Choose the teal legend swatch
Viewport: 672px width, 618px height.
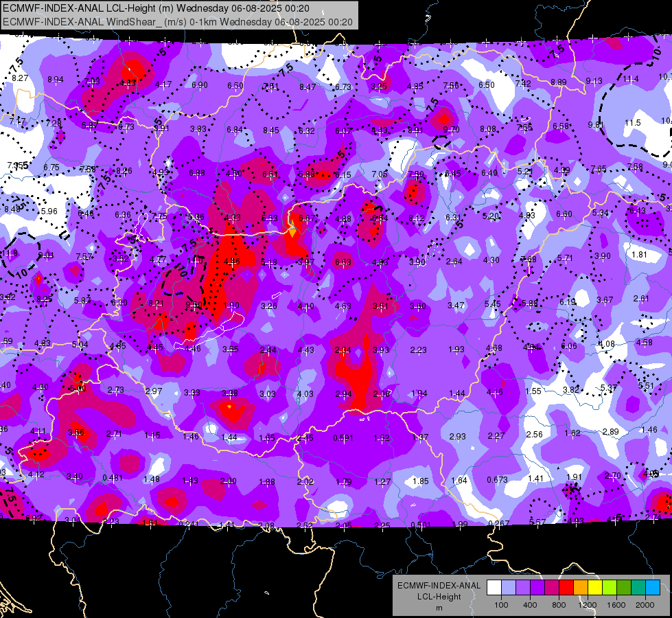tap(638, 588)
